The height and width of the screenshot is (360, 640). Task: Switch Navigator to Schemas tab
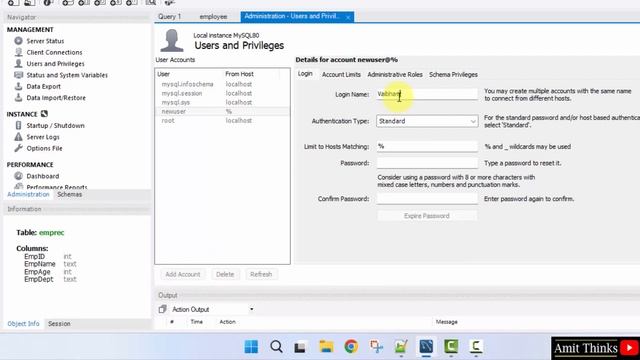pos(69,195)
